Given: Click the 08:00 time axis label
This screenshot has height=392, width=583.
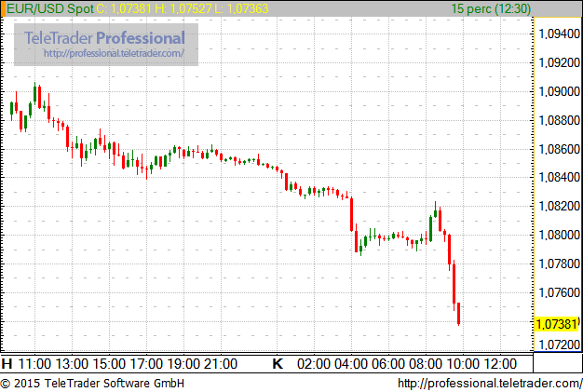Looking at the screenshot, I should click(426, 364).
